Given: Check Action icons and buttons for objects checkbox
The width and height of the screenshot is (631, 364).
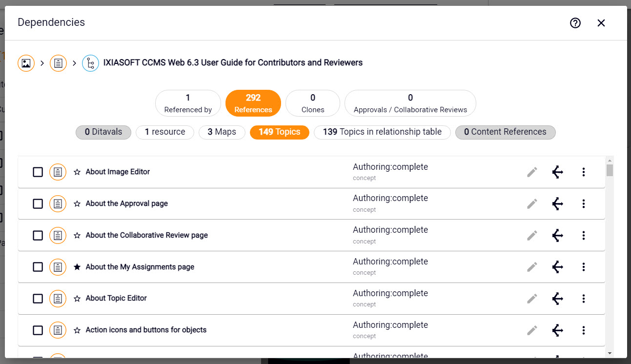Looking at the screenshot, I should pyautogui.click(x=38, y=330).
